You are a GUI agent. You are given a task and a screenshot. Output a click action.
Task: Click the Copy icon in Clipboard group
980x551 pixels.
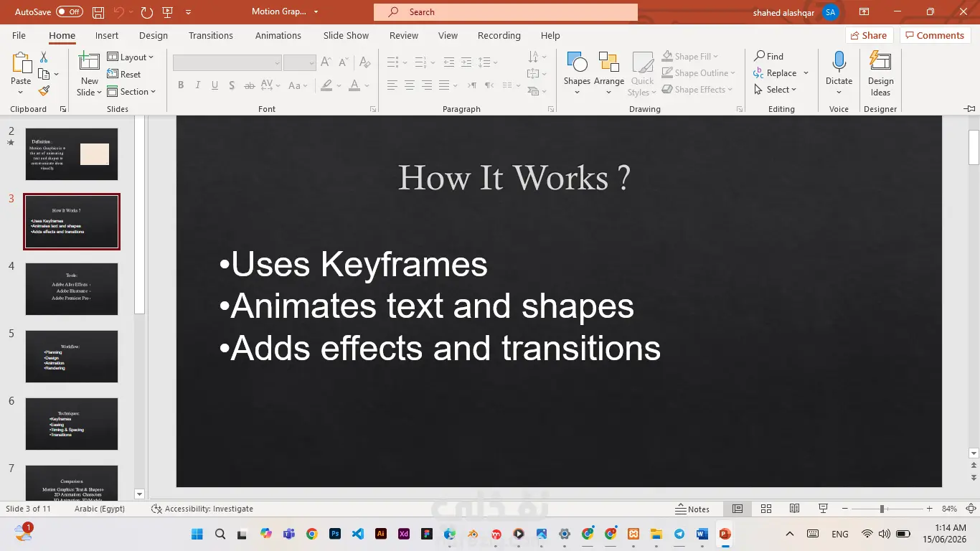[44, 74]
